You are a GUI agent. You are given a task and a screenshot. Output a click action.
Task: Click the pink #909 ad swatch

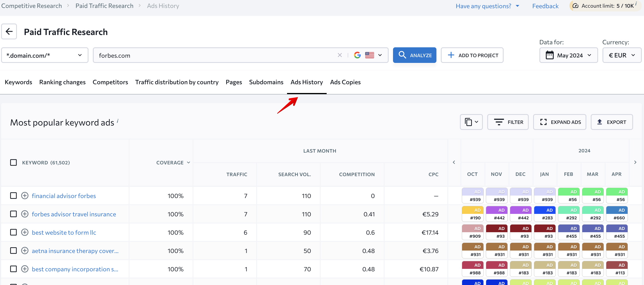pyautogui.click(x=473, y=232)
